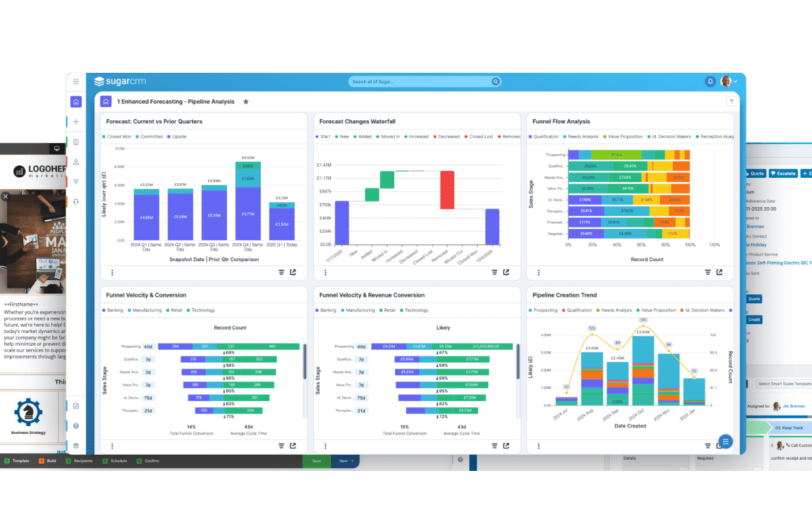Open the dashboard filter icon at top right
Viewport: 812px width, 508px height.
click(731, 102)
